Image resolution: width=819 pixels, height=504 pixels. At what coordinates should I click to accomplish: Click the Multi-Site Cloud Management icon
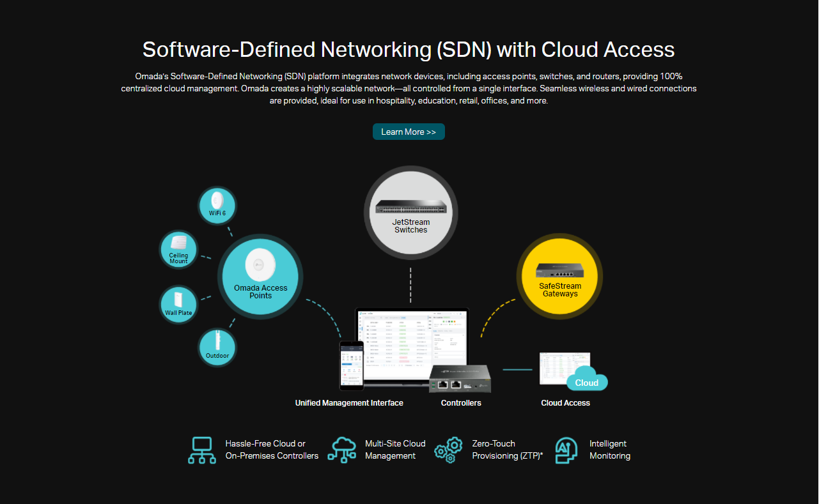(342, 450)
